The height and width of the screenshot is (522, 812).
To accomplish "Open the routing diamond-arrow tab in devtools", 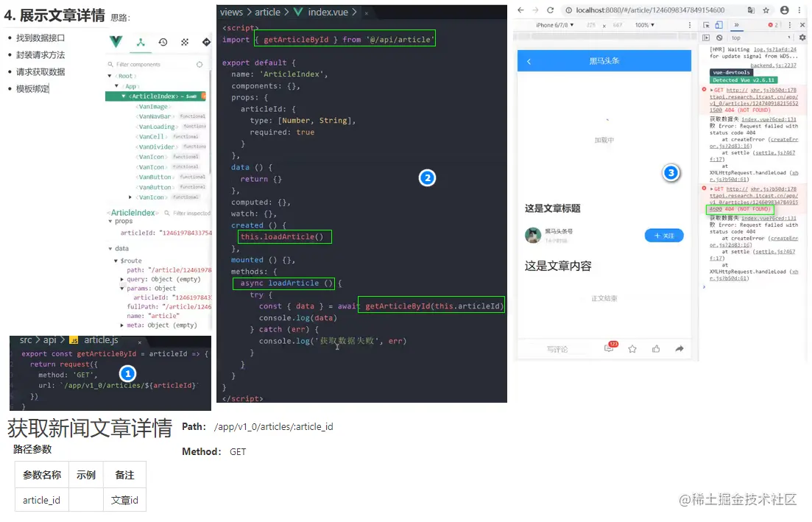I will [206, 42].
